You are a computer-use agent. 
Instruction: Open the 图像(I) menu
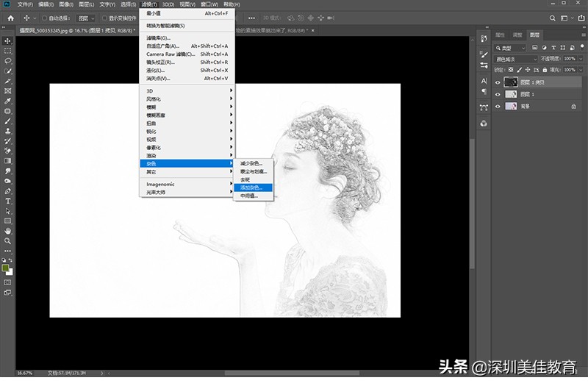coord(66,4)
